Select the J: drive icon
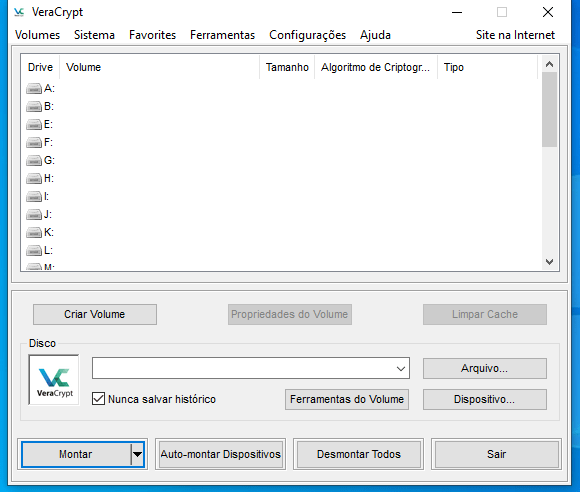 (x=34, y=215)
